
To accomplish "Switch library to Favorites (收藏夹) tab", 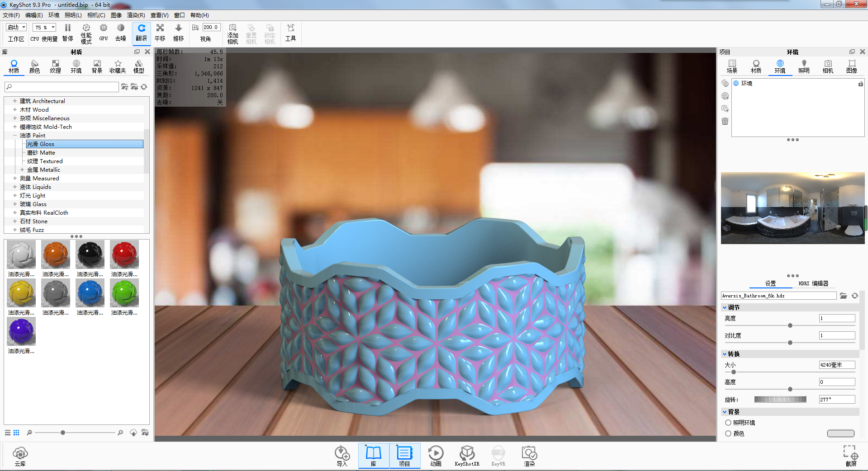I will 118,66.
